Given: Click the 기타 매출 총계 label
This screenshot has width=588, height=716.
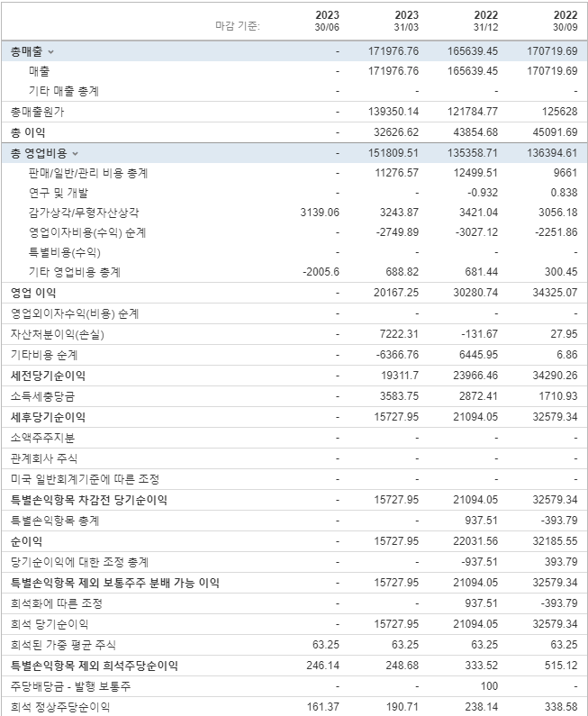Looking at the screenshot, I should click(x=64, y=91).
